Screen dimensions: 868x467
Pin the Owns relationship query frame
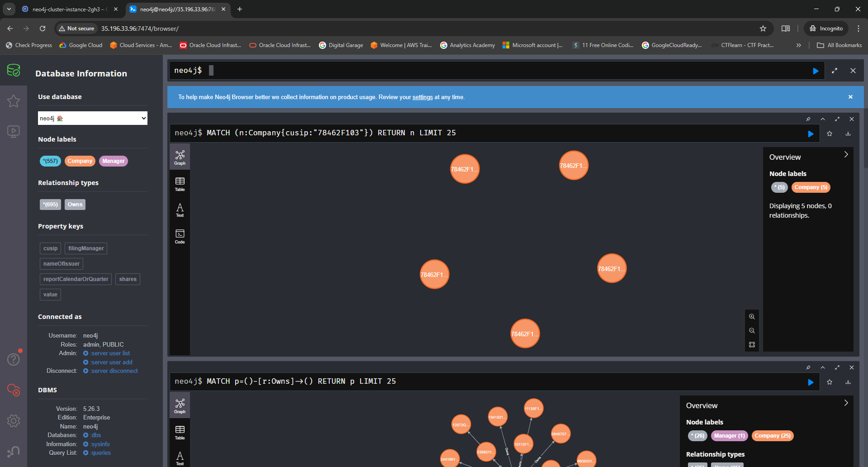[x=808, y=367]
